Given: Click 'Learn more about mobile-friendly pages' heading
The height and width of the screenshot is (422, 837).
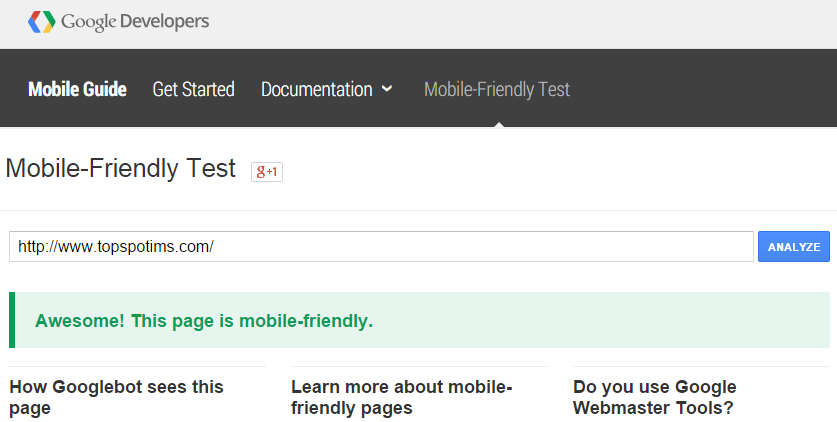Looking at the screenshot, I should [x=401, y=397].
